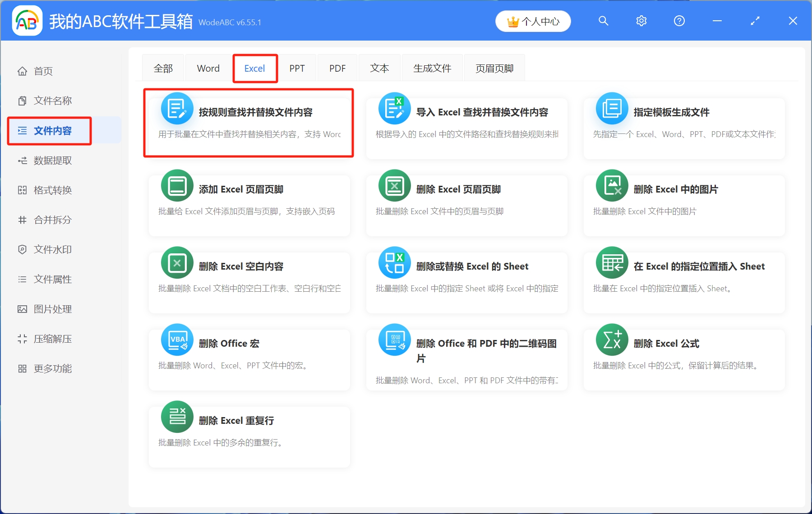
Task: Open the search magnifier in the title bar
Action: [x=603, y=21]
